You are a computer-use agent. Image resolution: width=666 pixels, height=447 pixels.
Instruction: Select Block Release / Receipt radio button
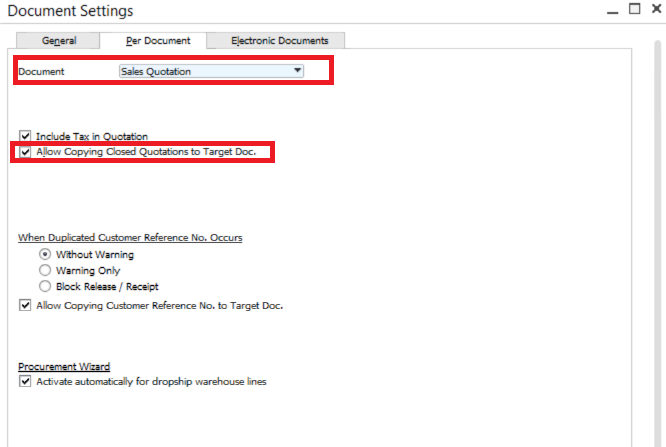click(44, 286)
